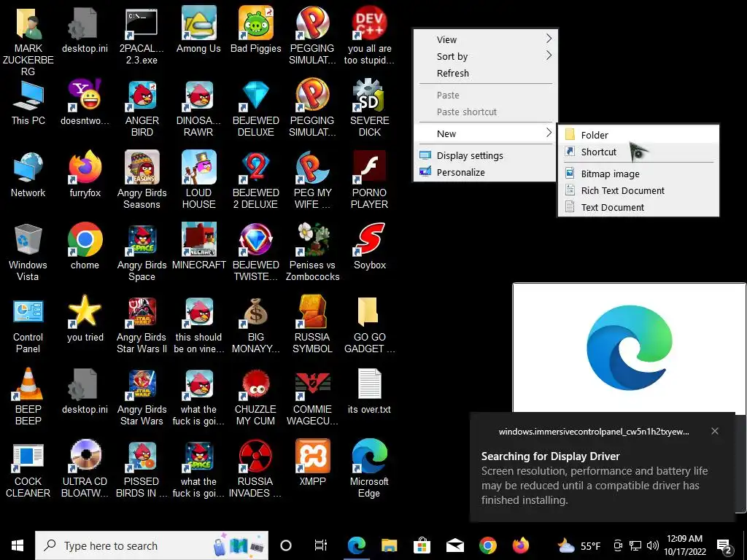Focus the taskbar search box
747x560 pixels.
[152, 545]
